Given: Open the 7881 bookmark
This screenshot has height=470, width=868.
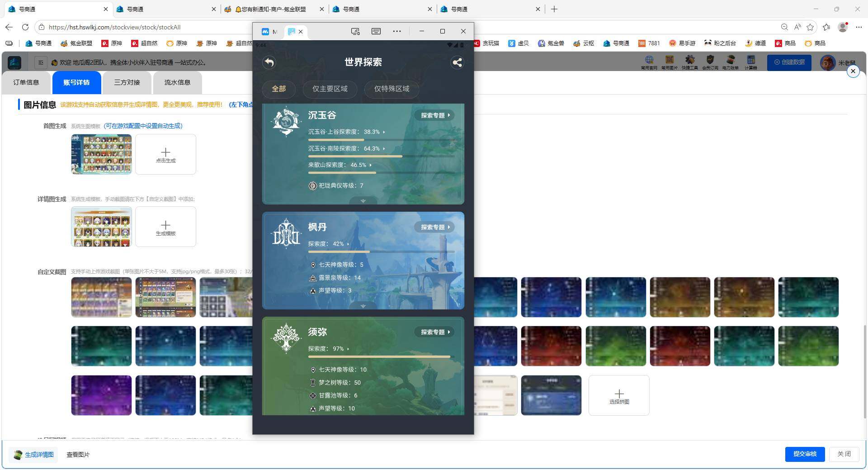Looking at the screenshot, I should point(649,43).
